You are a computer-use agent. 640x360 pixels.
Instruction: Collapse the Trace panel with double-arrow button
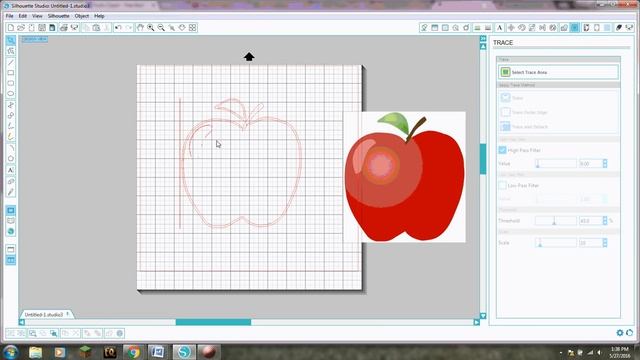(483, 38)
